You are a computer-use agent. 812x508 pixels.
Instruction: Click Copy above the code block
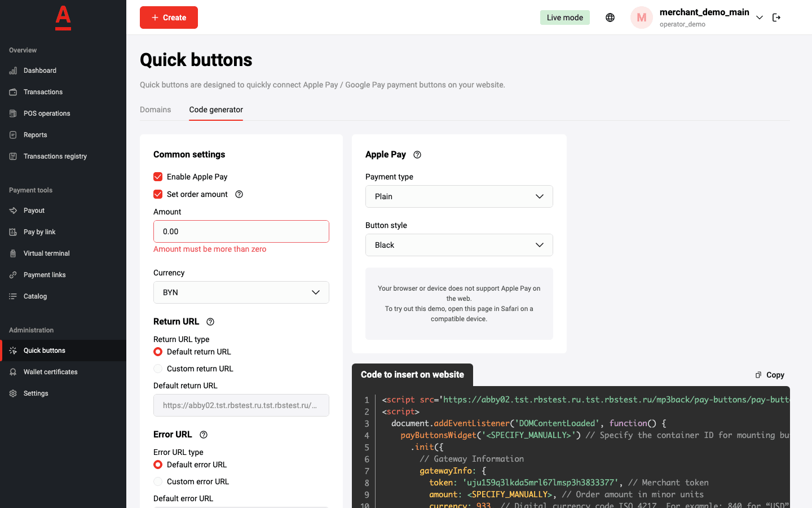coord(770,375)
